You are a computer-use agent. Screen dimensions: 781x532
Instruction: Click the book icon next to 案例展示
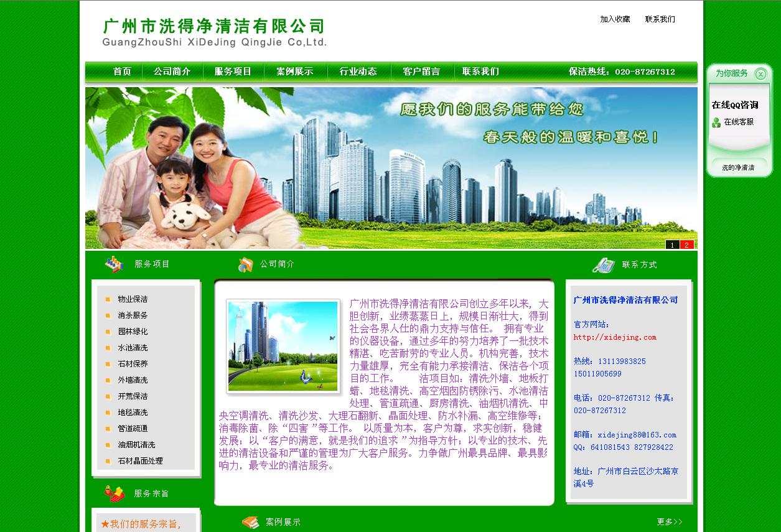pyautogui.click(x=250, y=522)
